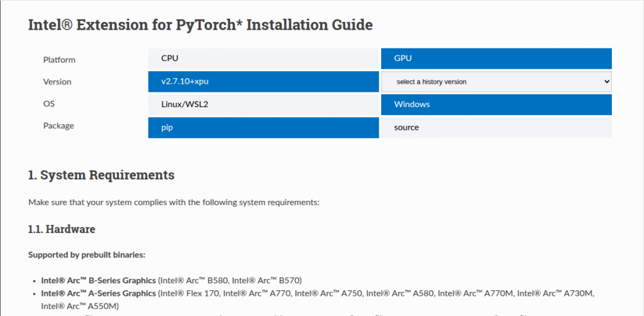Pick the source package option
This screenshot has height=316, width=644.
tap(496, 127)
